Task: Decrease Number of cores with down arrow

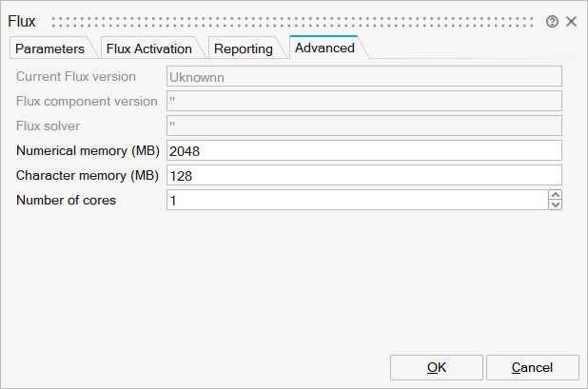Action: [556, 204]
